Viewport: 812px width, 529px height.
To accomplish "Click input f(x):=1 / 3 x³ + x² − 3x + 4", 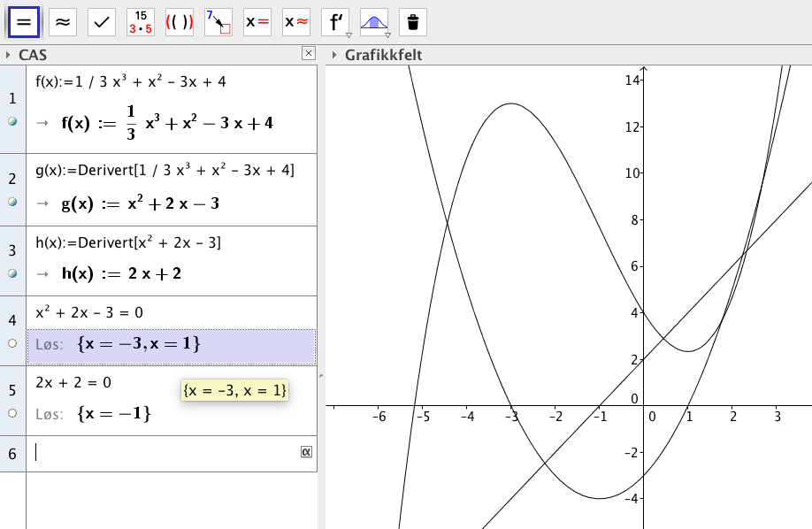I will click(x=131, y=81).
